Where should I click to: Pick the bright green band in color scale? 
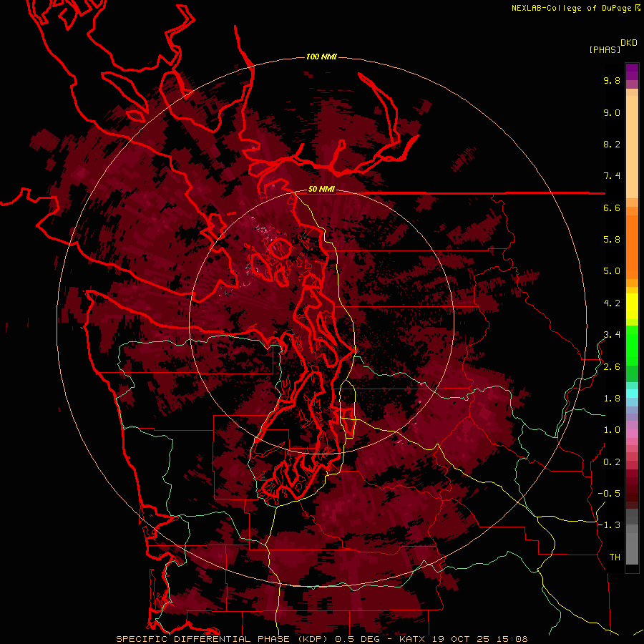coord(632,346)
